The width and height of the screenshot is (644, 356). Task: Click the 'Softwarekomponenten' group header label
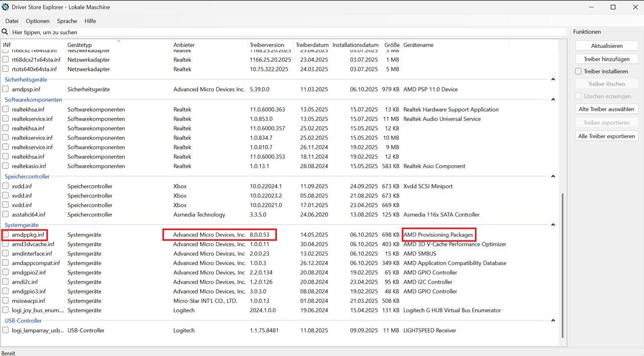(33, 100)
